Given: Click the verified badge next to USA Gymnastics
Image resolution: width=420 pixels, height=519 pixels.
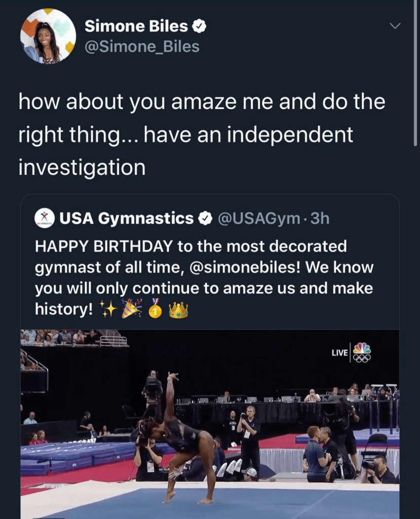Looking at the screenshot, I should point(205,218).
